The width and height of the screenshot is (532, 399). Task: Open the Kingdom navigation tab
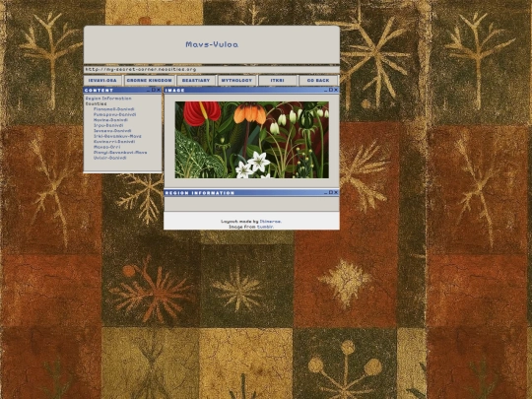[x=150, y=81]
